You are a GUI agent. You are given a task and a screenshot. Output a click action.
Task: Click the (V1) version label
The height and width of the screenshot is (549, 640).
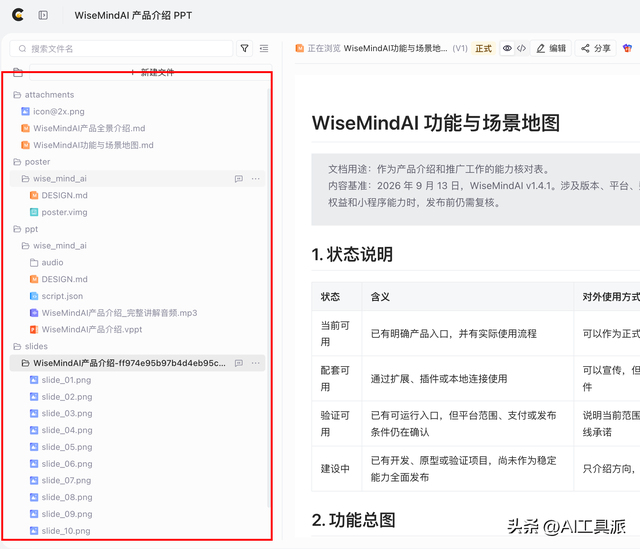pos(460,48)
